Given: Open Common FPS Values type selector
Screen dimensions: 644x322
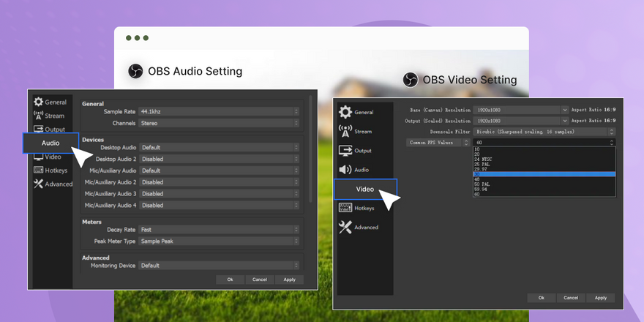Looking at the screenshot, I should [438, 143].
